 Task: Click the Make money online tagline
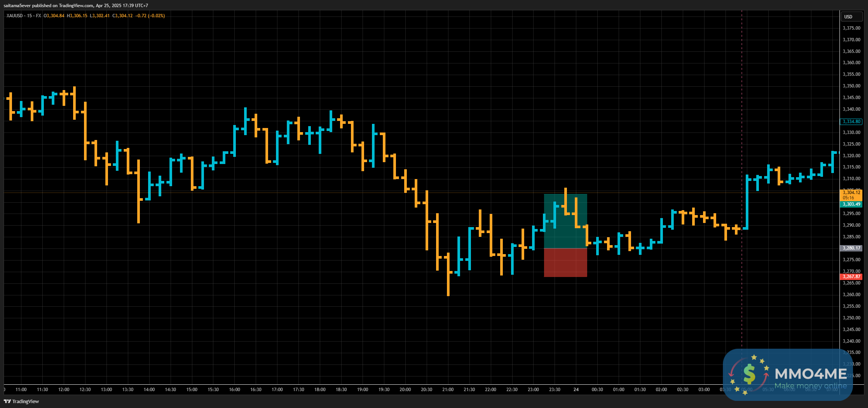[x=810, y=386]
